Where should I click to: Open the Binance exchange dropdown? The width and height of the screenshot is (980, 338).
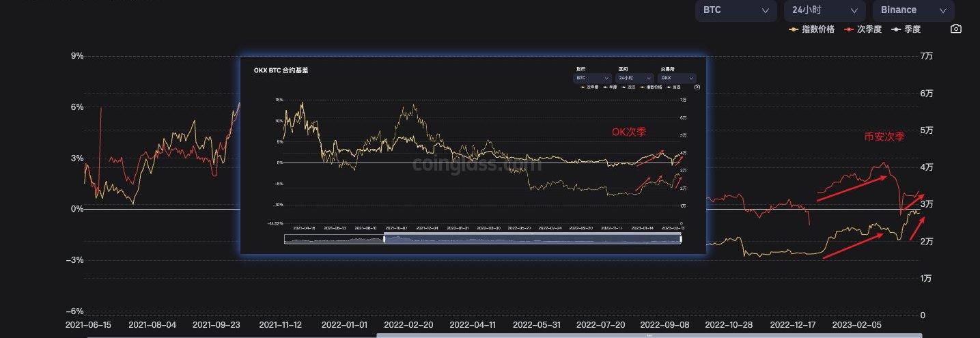(x=913, y=10)
